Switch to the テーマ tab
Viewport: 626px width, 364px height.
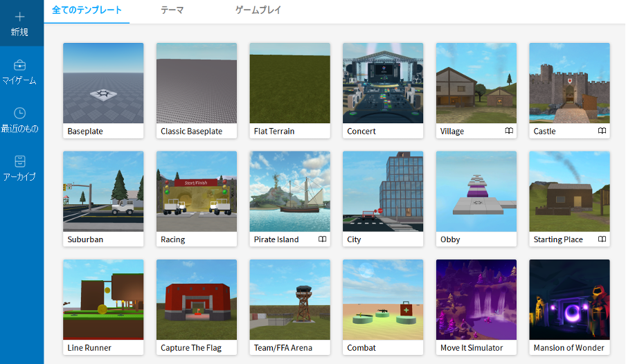click(172, 10)
